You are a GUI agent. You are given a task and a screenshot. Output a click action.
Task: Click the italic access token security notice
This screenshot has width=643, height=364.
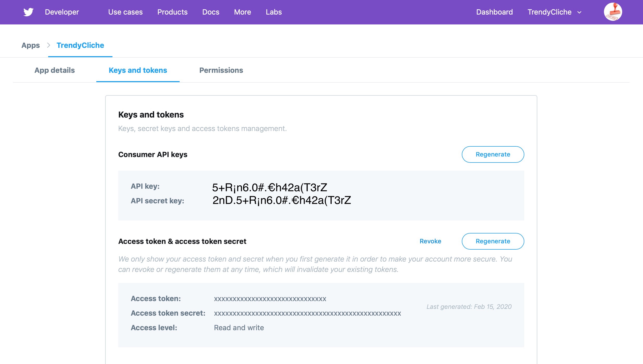315,264
